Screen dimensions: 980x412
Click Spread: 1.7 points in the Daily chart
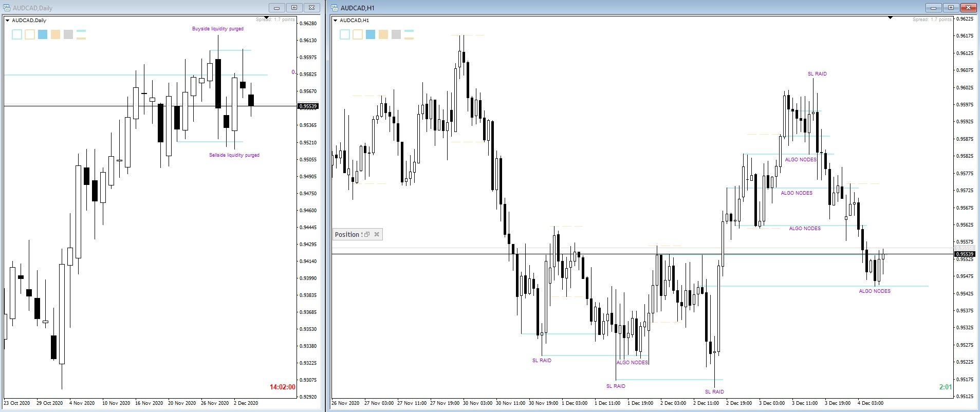(x=275, y=20)
